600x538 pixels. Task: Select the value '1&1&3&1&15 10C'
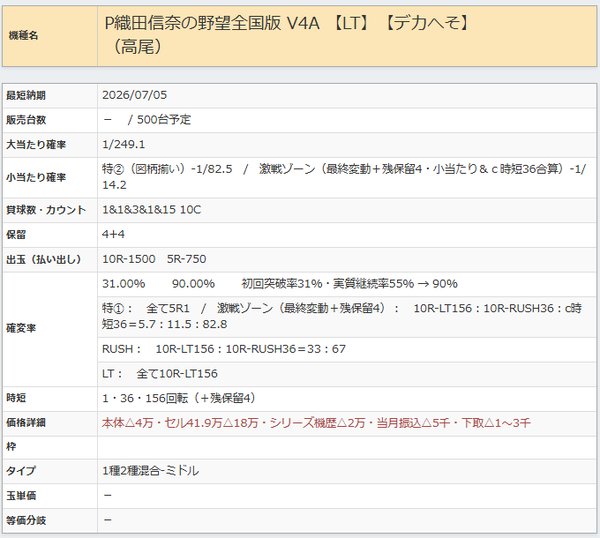(151, 209)
